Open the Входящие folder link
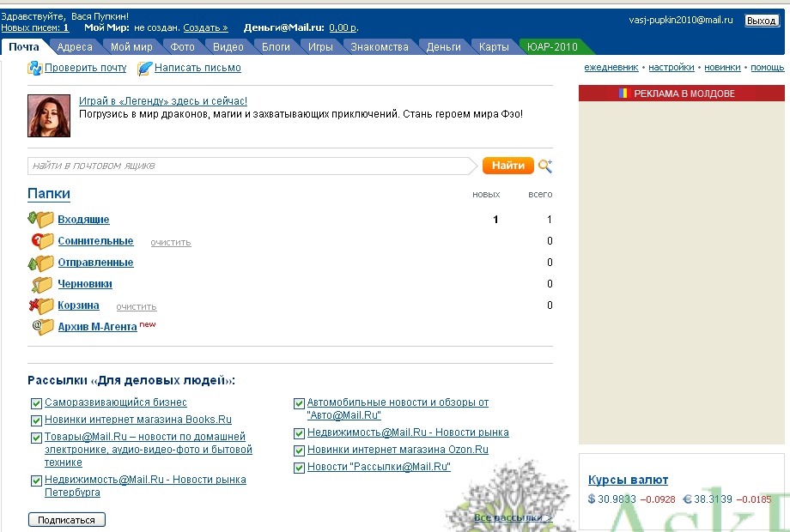 click(x=83, y=220)
